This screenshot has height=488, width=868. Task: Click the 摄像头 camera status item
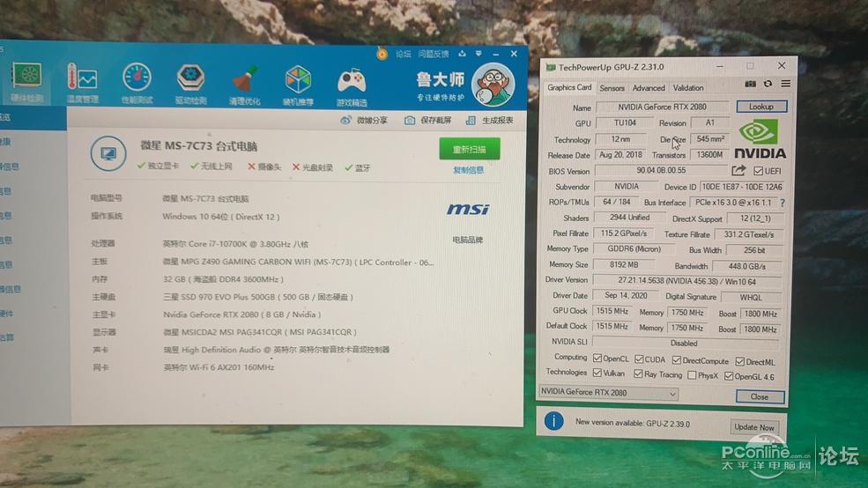point(264,166)
